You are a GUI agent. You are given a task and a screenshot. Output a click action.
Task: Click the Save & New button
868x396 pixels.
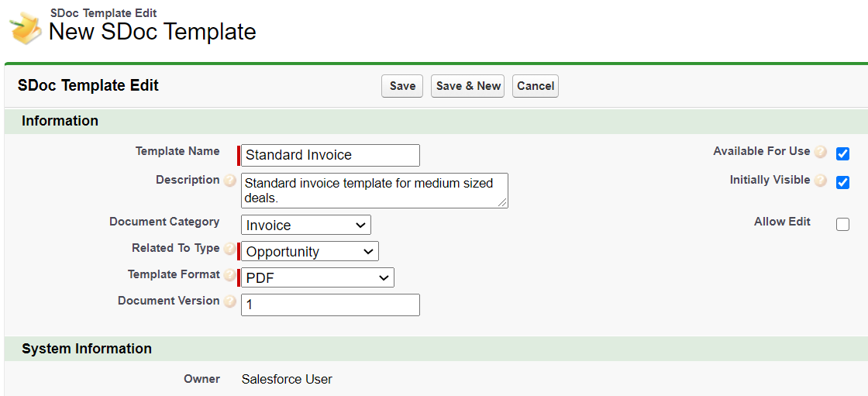(468, 86)
